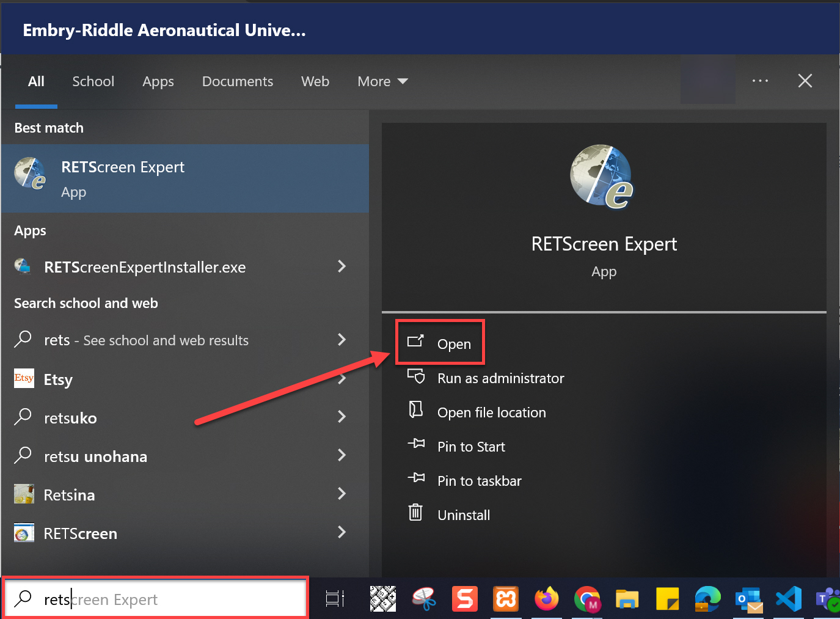This screenshot has height=619, width=840.
Task: Expand the retsuko suggestion arrow
Action: coord(341,416)
